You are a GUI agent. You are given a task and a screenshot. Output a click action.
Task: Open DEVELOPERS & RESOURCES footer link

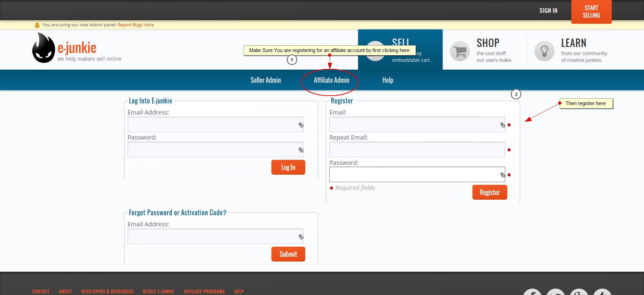(107, 291)
